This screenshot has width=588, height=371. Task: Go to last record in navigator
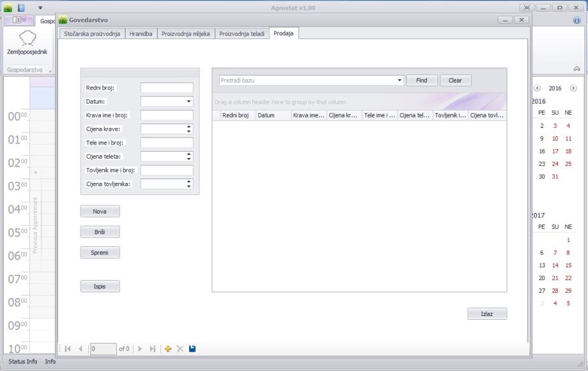pyautogui.click(x=152, y=349)
